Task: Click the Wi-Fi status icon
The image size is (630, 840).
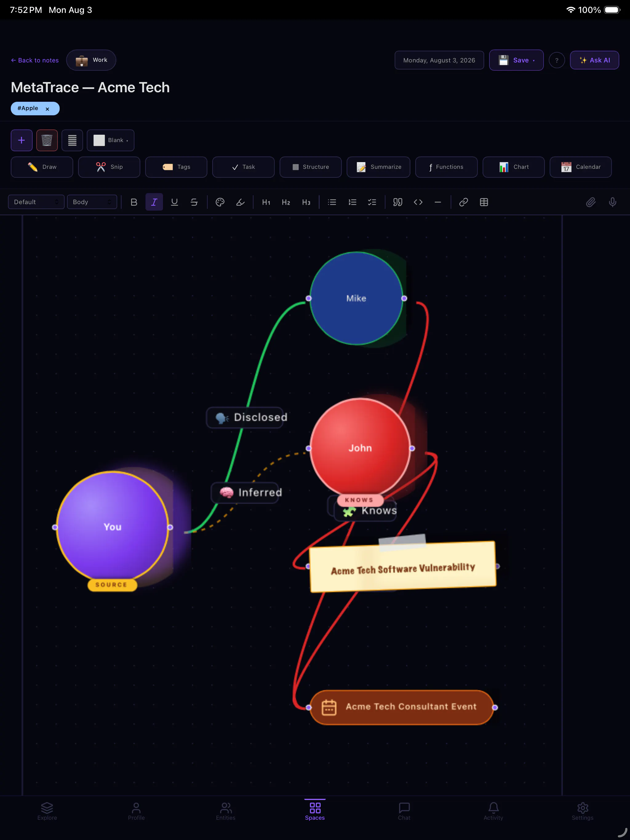Action: tap(570, 10)
